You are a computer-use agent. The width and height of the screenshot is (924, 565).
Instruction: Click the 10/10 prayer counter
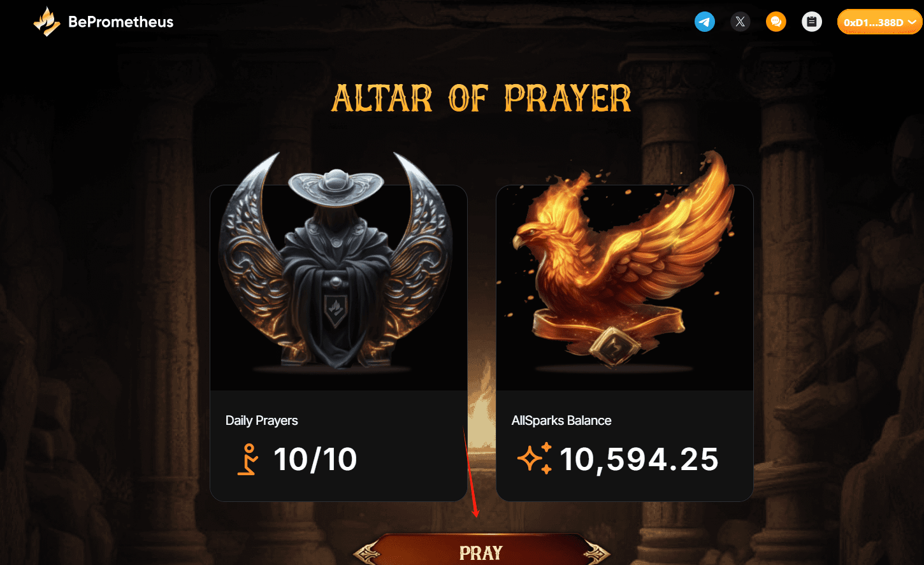pyautogui.click(x=315, y=459)
